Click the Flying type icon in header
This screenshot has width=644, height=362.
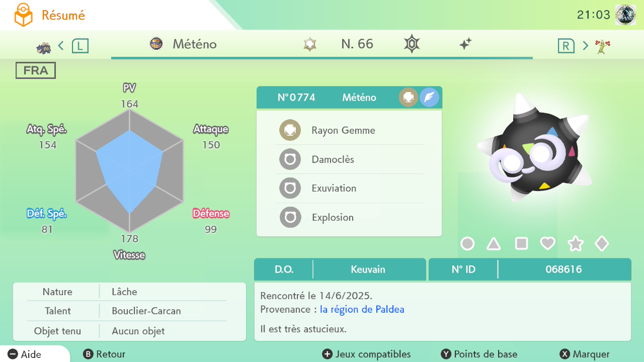pos(429,98)
